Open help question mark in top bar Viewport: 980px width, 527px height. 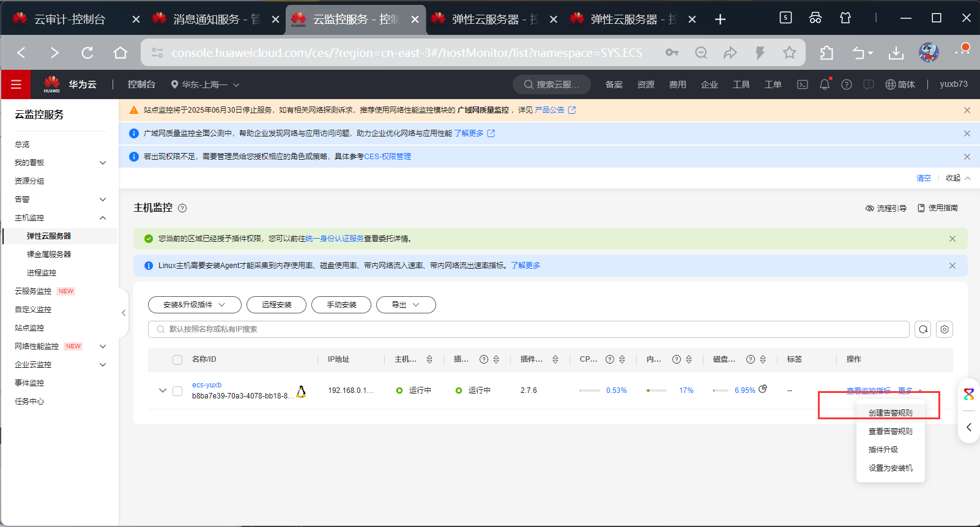click(x=847, y=84)
